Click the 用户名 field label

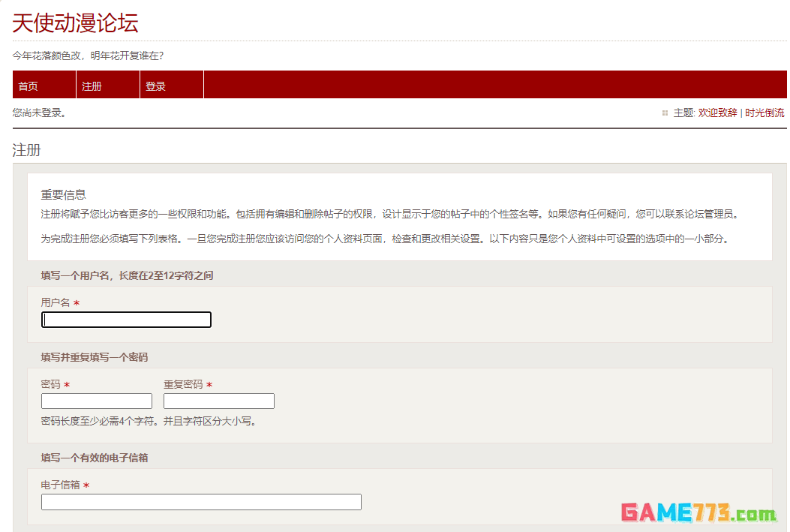tap(56, 302)
